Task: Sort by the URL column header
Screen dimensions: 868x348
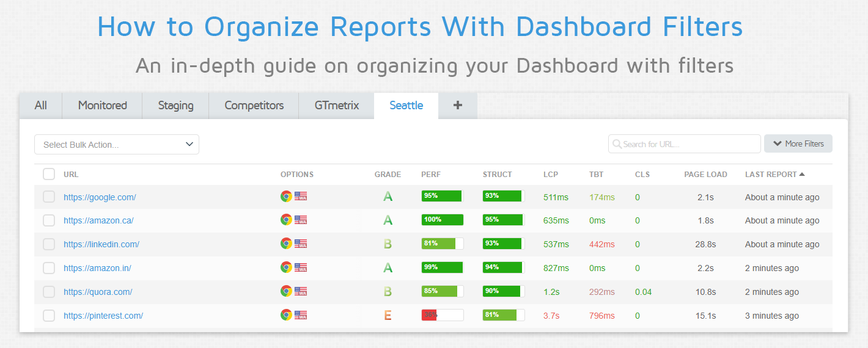Action: pos(71,175)
